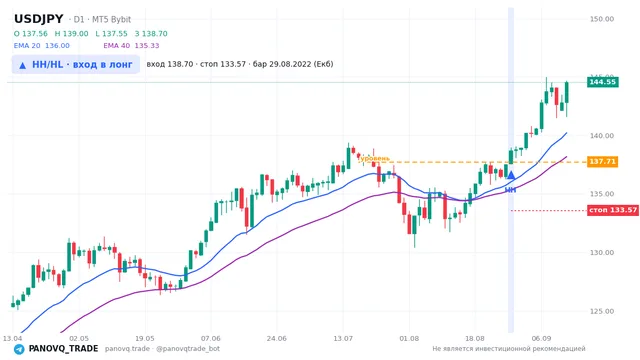This screenshot has width=640, height=360.
Task: Click the 135.00 price axis label
Action: pos(602,194)
